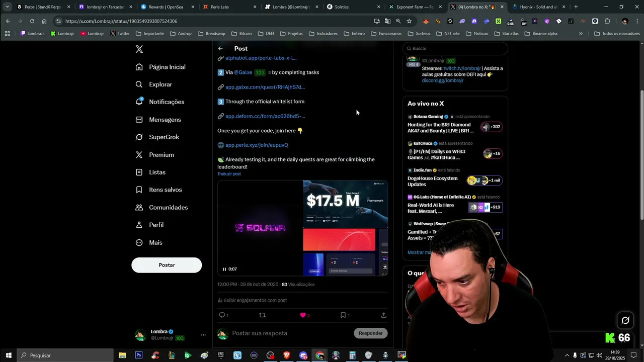644x362 pixels.
Task: Open the X logo home icon
Action: point(139,49)
